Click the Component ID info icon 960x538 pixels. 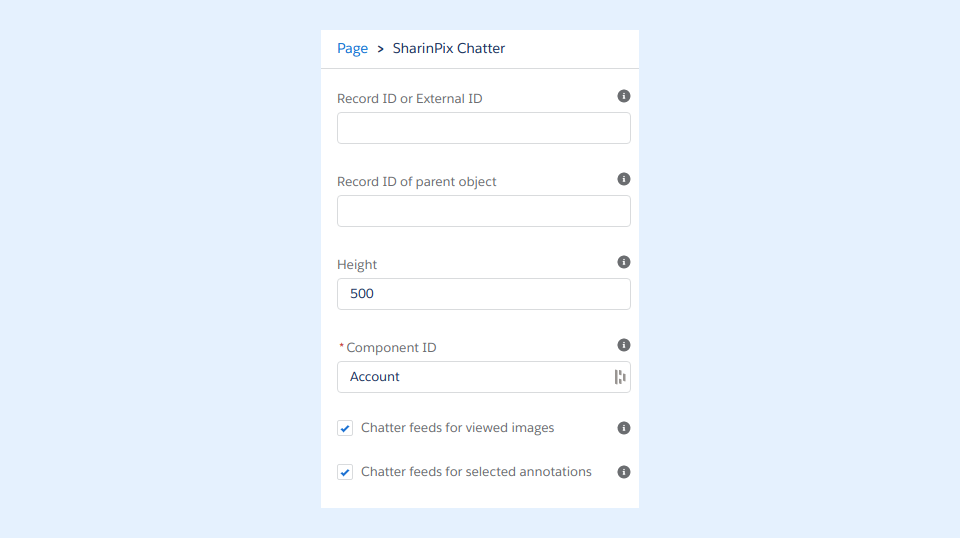624,345
